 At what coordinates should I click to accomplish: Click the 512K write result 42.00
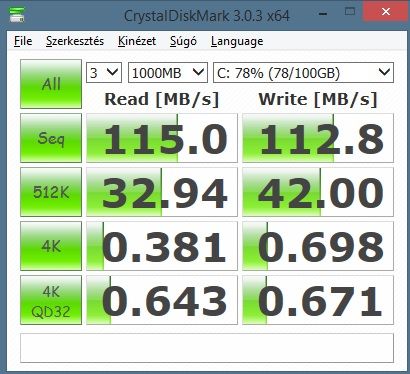click(318, 192)
